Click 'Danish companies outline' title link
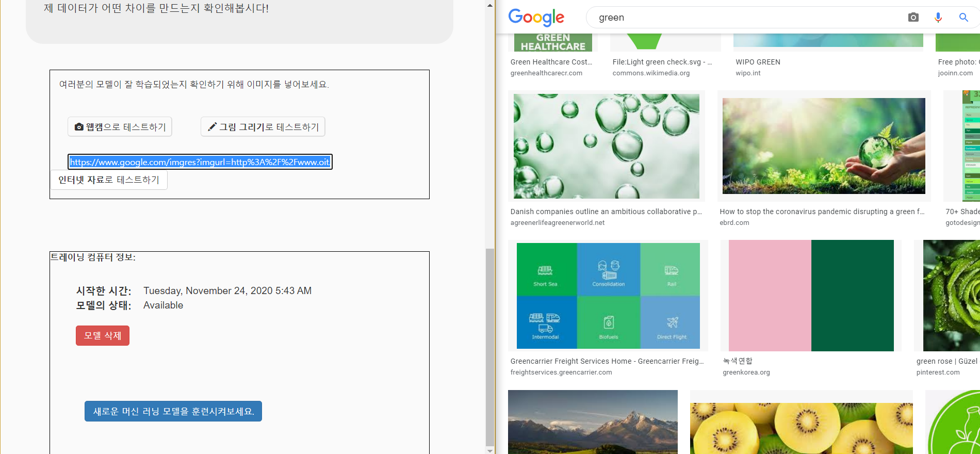The image size is (980, 454). (606, 212)
